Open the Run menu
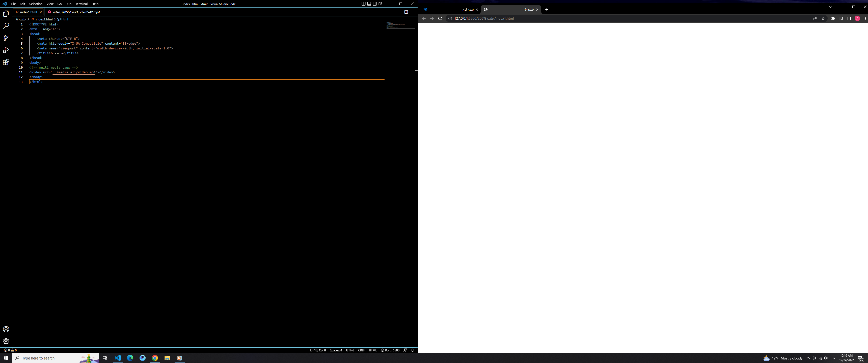 [68, 4]
